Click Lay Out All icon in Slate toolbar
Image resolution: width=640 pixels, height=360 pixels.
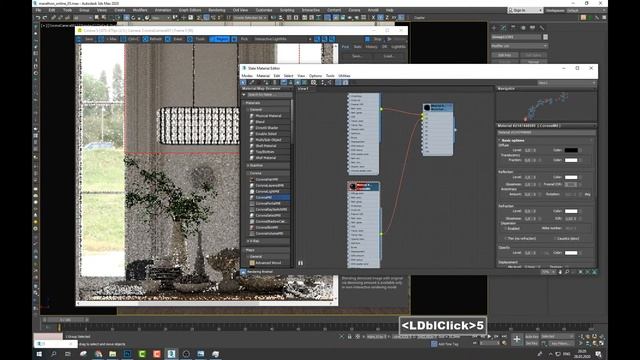pos(322,82)
